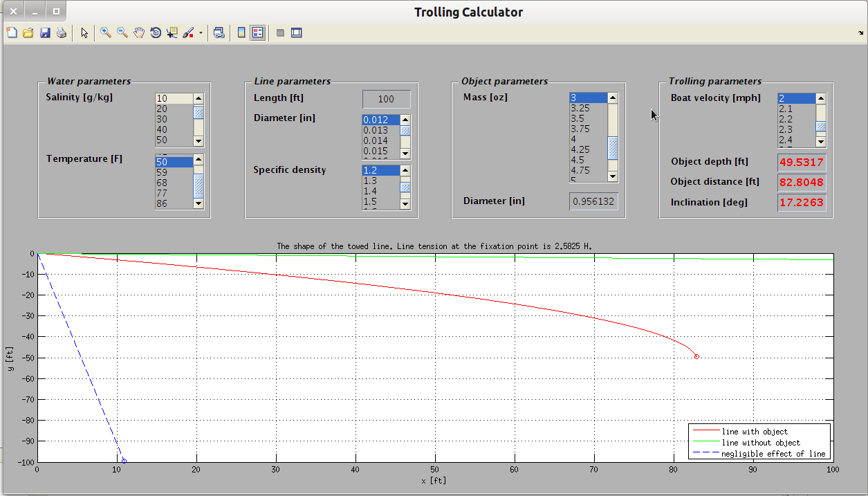Click the 'line with object' legend entry
Viewport: 868px width, 496px height.
(x=755, y=432)
